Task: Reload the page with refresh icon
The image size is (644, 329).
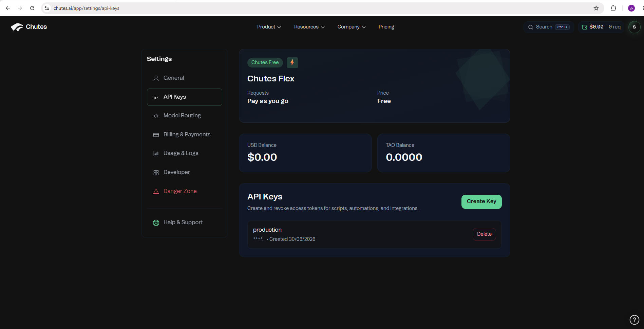Action: click(x=32, y=8)
